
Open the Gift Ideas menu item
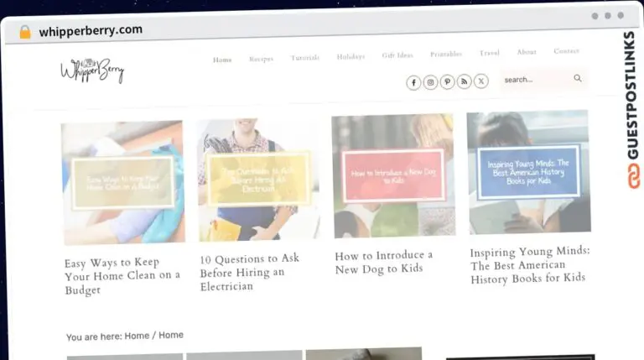pos(397,55)
